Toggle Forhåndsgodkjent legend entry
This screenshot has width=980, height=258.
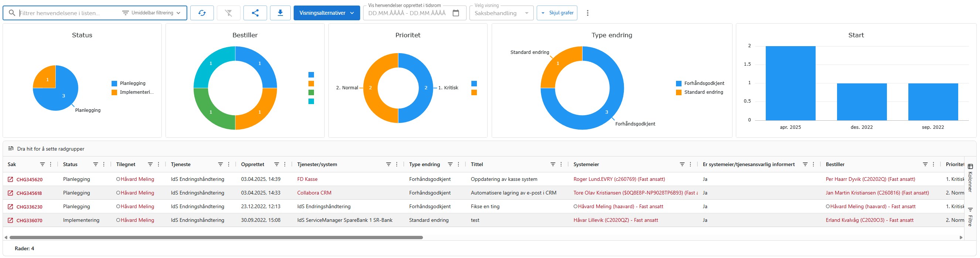699,83
